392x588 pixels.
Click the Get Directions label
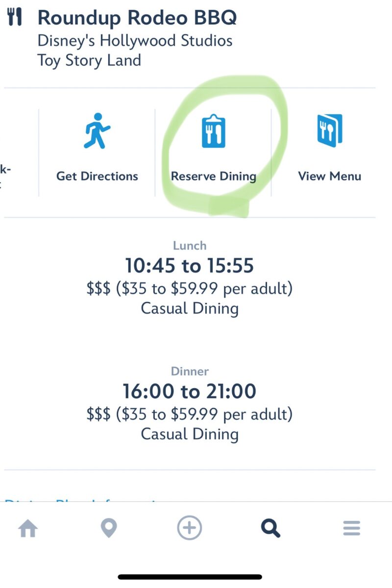97,176
